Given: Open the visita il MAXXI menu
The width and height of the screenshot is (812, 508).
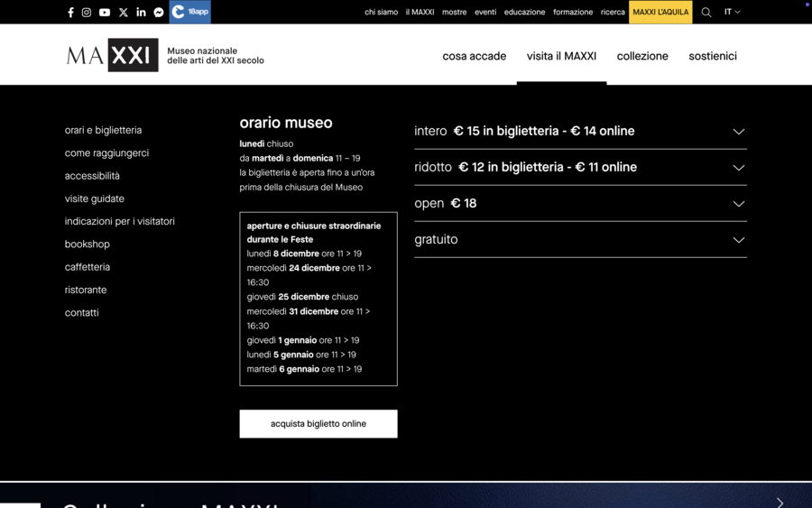Looking at the screenshot, I should click(x=561, y=56).
